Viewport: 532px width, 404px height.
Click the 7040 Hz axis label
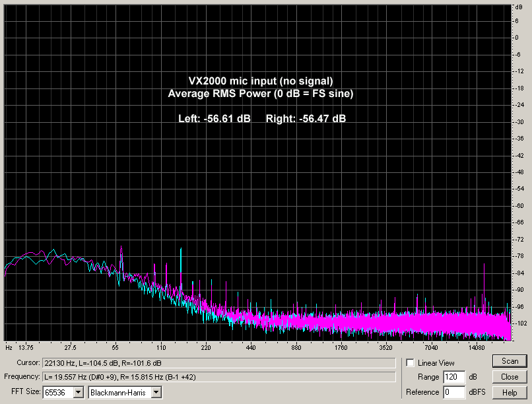431,348
